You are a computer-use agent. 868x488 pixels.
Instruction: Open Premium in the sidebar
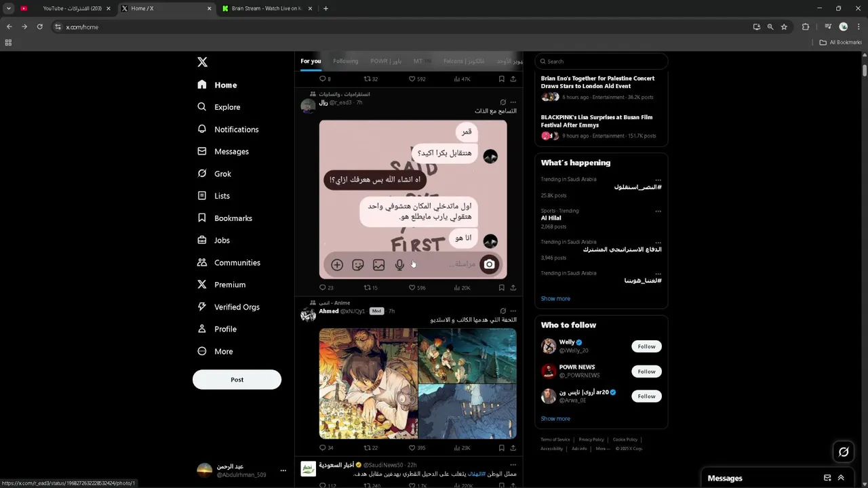pyautogui.click(x=221, y=285)
